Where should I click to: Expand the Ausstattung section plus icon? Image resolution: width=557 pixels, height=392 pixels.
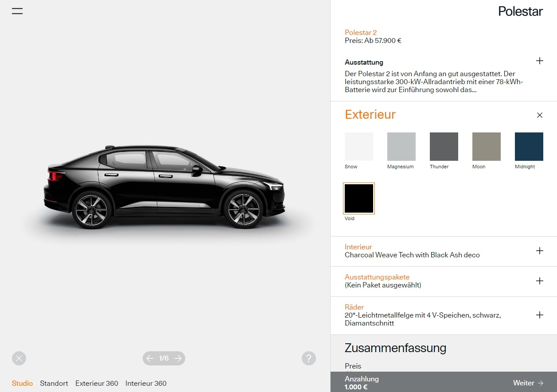(x=539, y=61)
